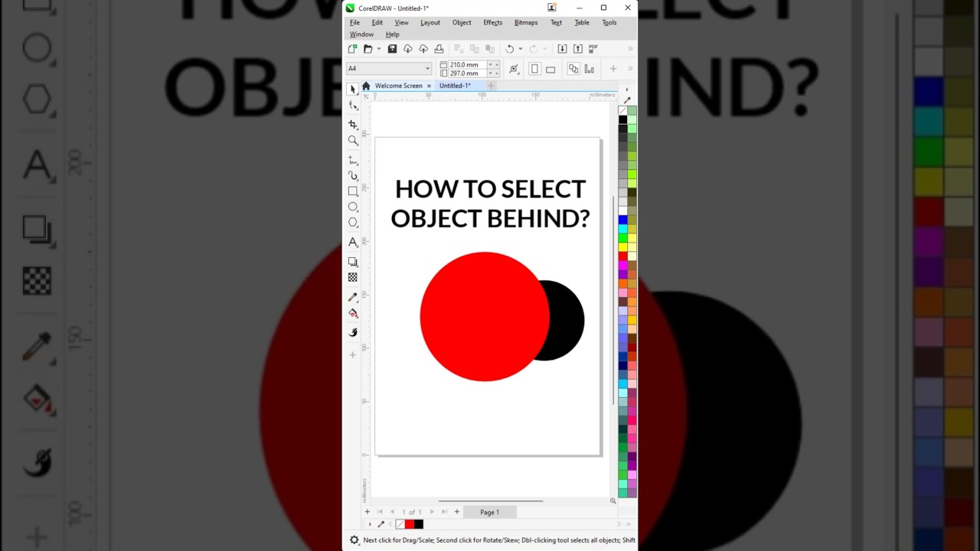Select the Freehand curve tool

click(353, 161)
